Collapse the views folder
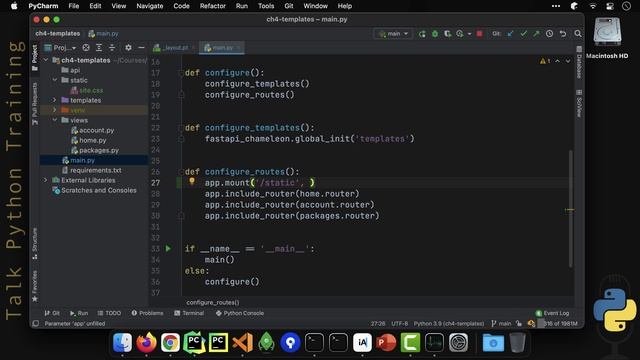Screen dimensions: 640x360 [x=55, y=120]
